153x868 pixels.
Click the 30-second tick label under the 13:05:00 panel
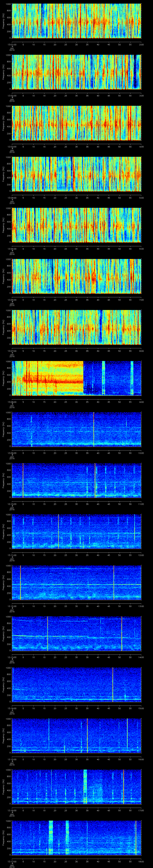76,248
